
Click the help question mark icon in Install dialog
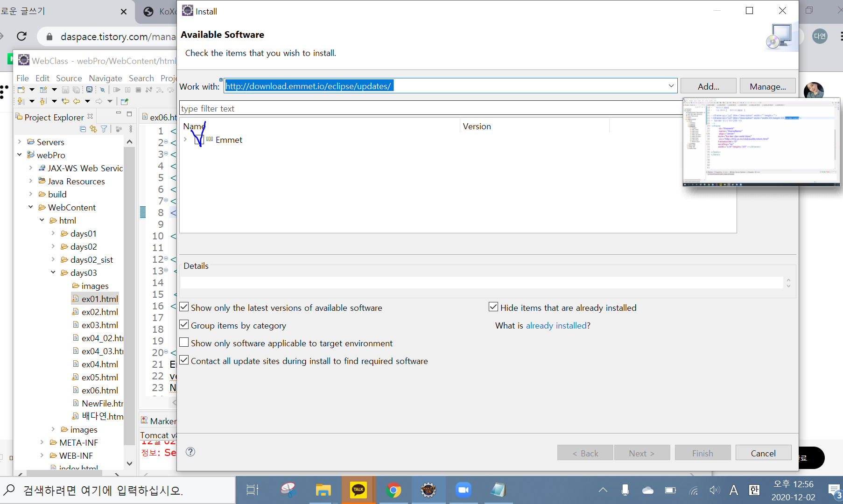(x=190, y=452)
